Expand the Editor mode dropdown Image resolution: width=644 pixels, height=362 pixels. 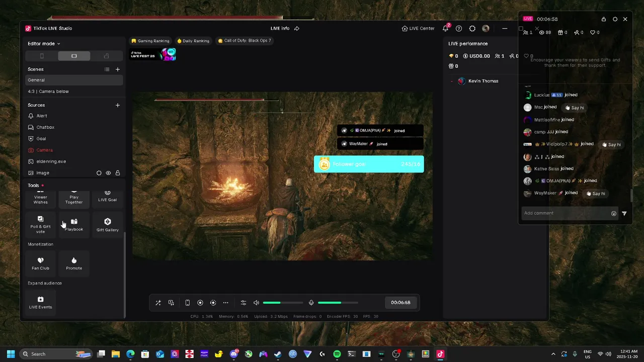[44, 44]
